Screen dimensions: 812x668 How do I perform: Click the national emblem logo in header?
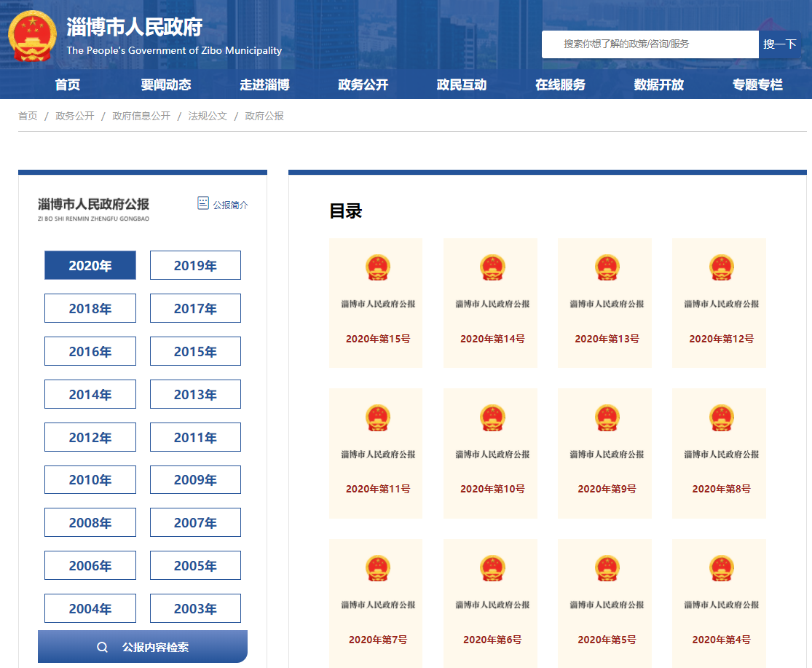click(32, 36)
